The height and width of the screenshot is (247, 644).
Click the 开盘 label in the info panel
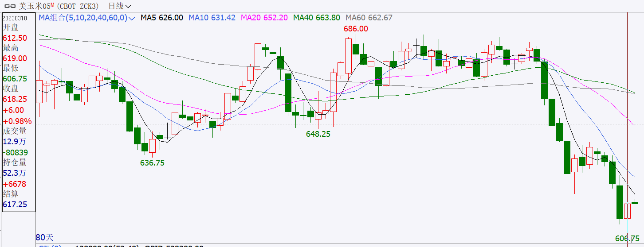tap(11, 27)
